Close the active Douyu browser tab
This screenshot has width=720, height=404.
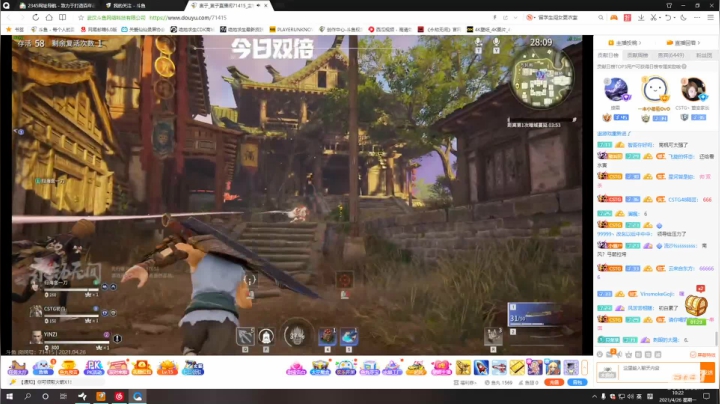point(266,6)
